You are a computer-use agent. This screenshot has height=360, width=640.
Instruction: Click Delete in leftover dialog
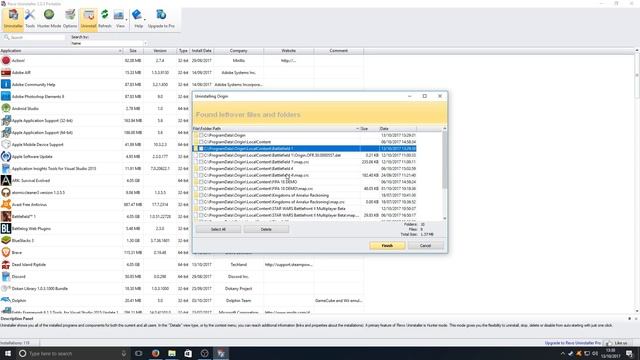point(266,229)
